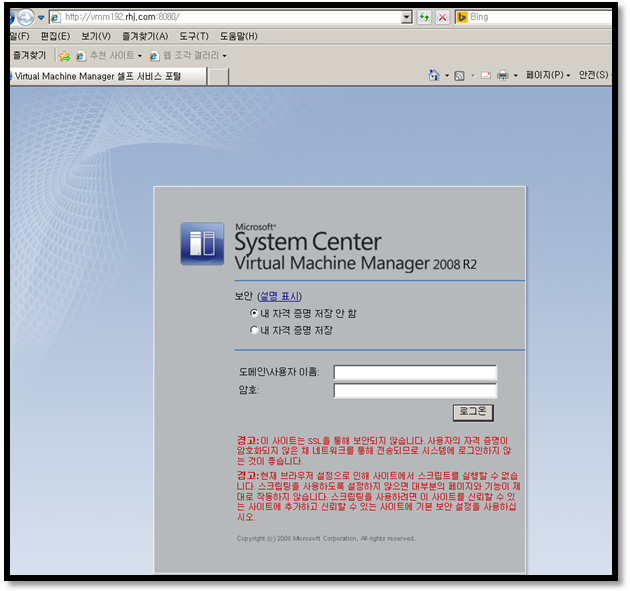This screenshot has height=591, width=630.
Task: Click the 암호 password field
Action: pos(415,391)
